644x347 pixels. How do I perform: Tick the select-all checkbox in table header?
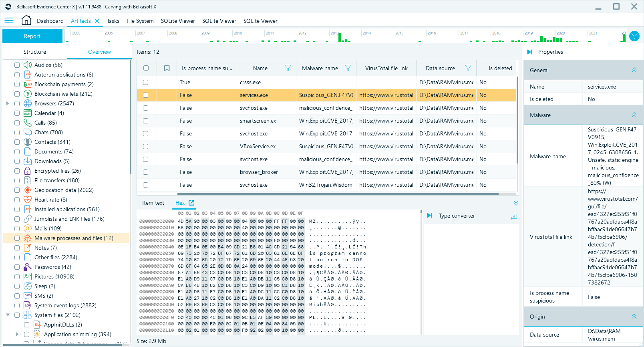pyautogui.click(x=146, y=68)
